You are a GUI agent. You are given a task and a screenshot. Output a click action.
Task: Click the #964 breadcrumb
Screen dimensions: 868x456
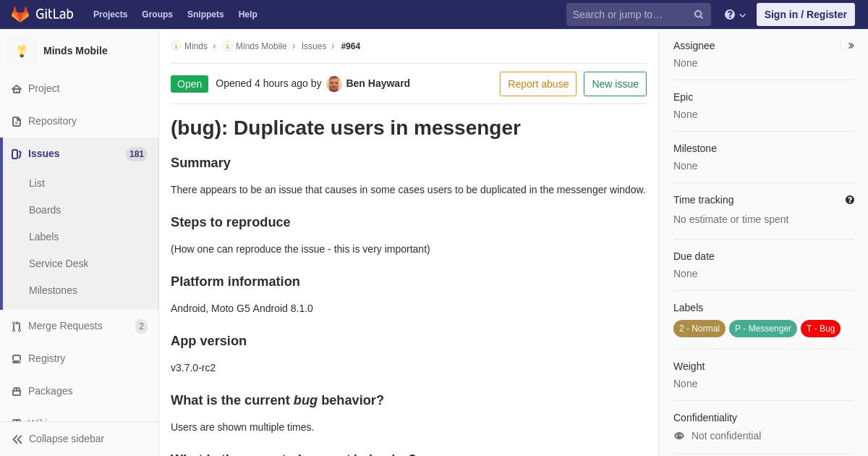coord(351,46)
